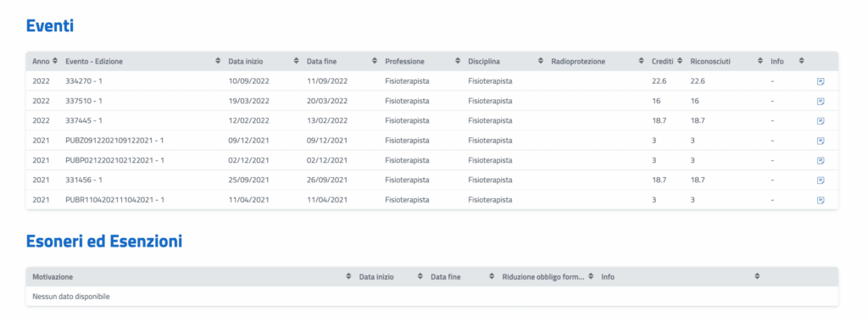Select event code 337445 - 1
This screenshot has width=868, height=322.
pyautogui.click(x=84, y=120)
